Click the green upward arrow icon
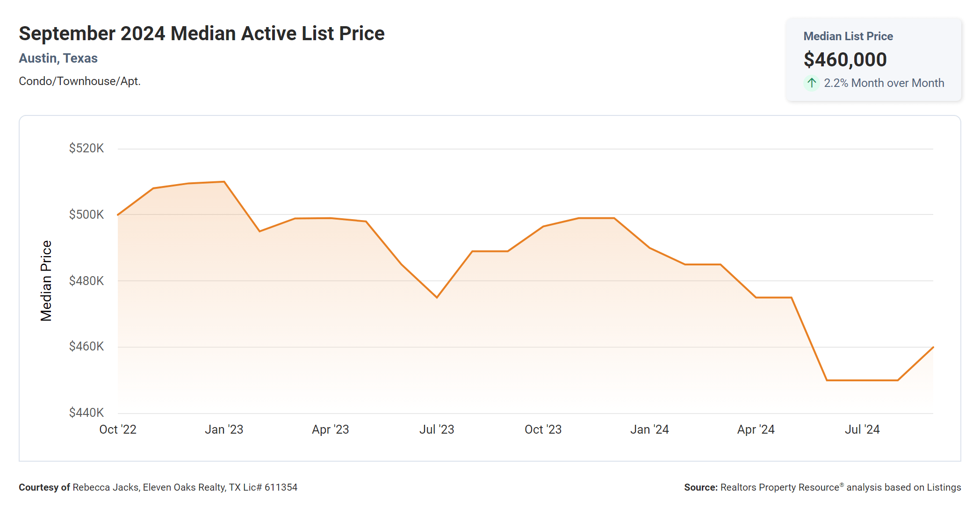Viewport: 980px width, 514px height. coord(812,83)
